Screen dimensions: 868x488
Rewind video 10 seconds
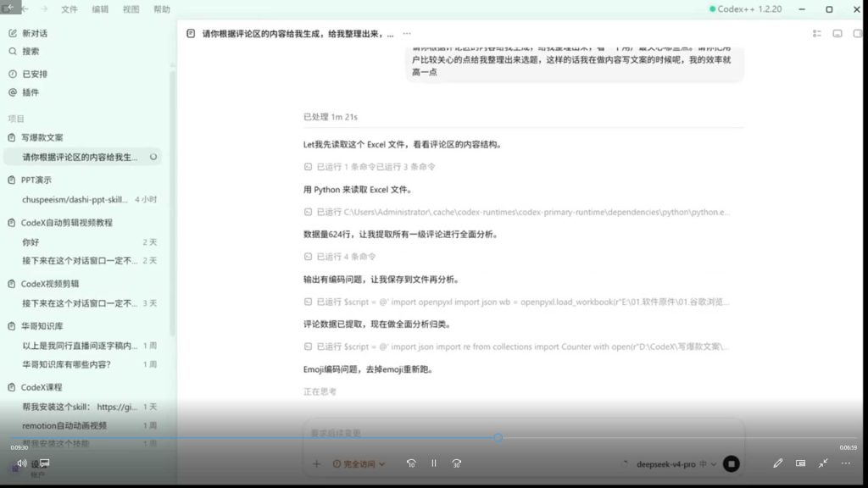(411, 463)
